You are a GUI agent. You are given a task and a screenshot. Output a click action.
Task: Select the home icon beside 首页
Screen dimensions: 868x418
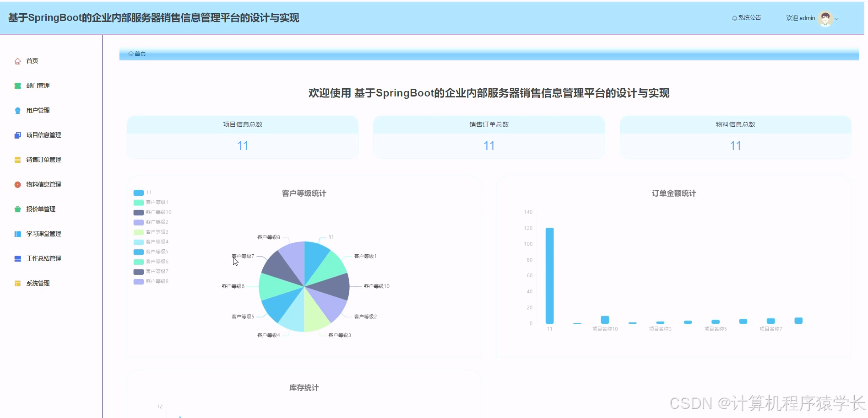click(17, 60)
